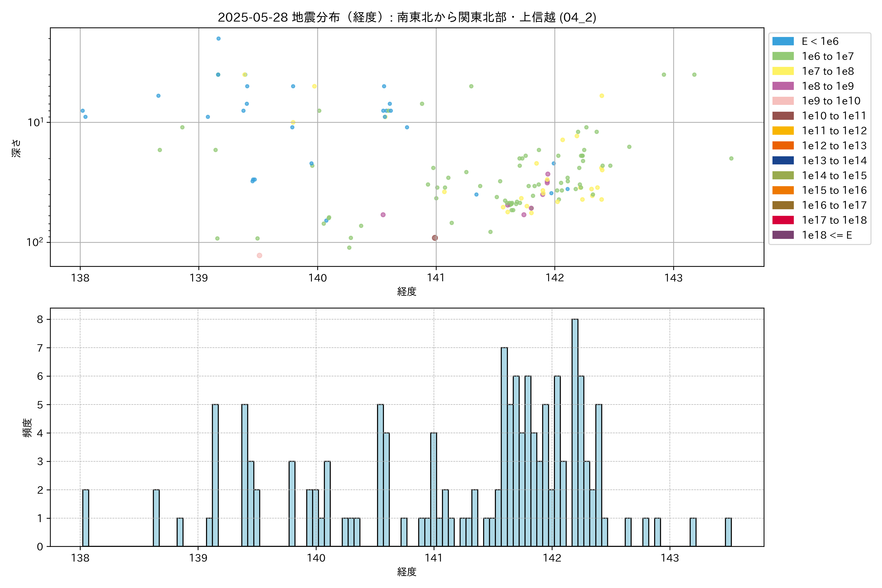
Task: Click the pink 1e9 to 1e10 legend swatch
Action: [783, 101]
